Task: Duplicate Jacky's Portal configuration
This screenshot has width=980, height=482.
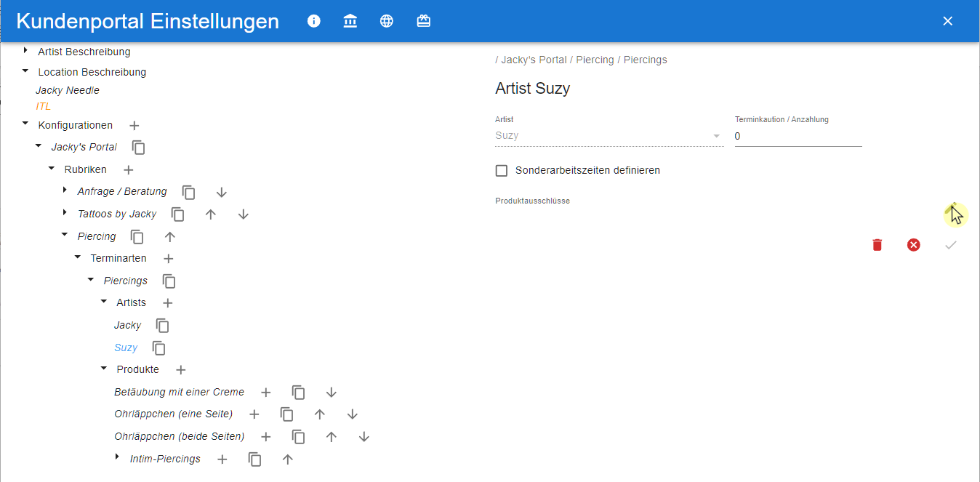Action: (x=139, y=148)
